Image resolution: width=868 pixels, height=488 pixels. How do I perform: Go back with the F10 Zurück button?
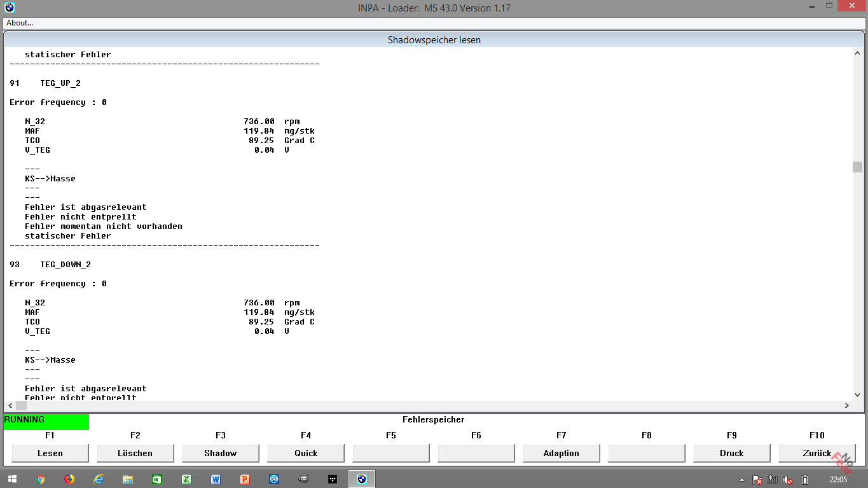[x=817, y=453]
